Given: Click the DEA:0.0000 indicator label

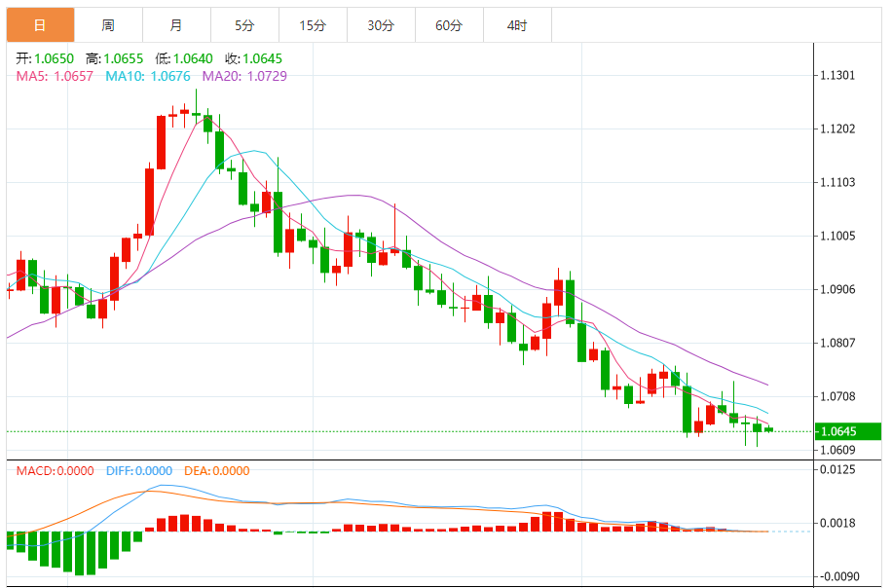Looking at the screenshot, I should pyautogui.click(x=217, y=471).
